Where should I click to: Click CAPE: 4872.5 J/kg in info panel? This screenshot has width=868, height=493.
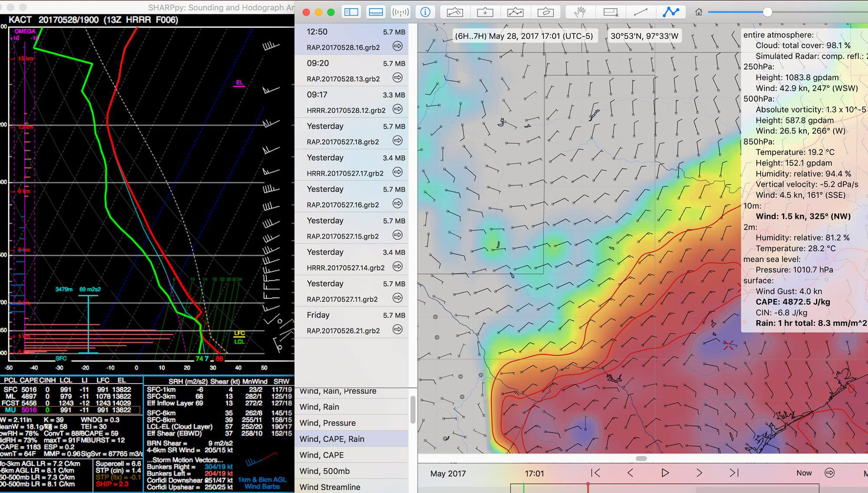pyautogui.click(x=793, y=302)
